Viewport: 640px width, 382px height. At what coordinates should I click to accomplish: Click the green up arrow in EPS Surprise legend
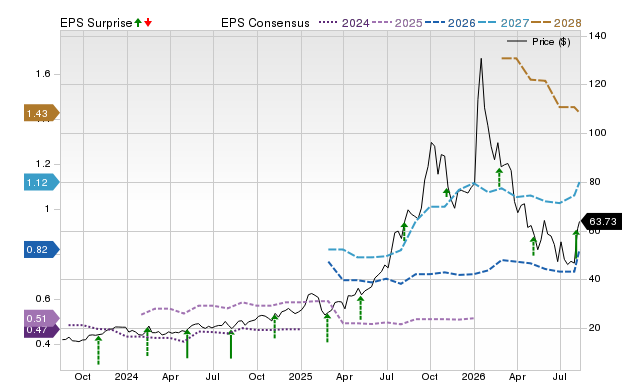(x=138, y=23)
